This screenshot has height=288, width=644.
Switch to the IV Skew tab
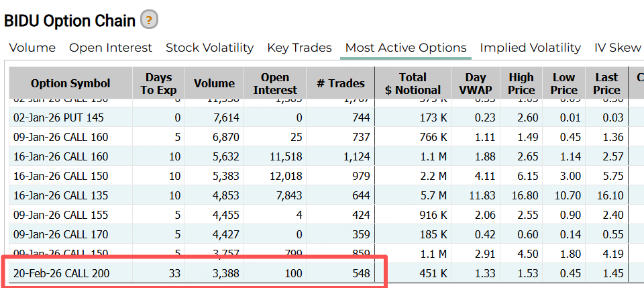coord(618,48)
